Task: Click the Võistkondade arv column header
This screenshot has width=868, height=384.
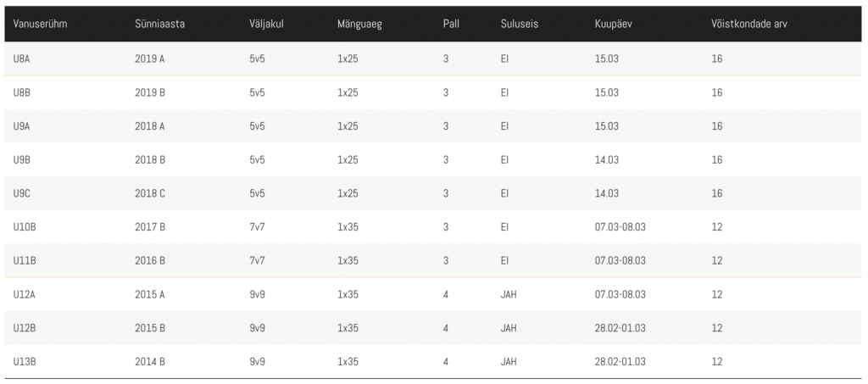Action: [x=749, y=25]
